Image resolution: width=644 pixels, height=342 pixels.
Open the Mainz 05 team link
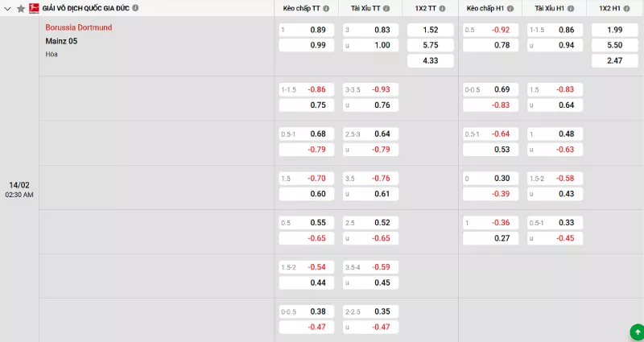[x=62, y=40]
